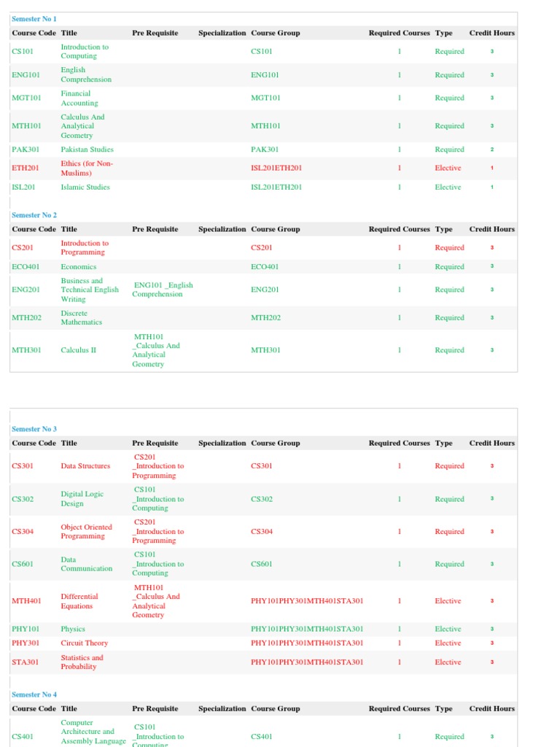
Task: Select the Circuit Theory title
Action: pos(85,643)
